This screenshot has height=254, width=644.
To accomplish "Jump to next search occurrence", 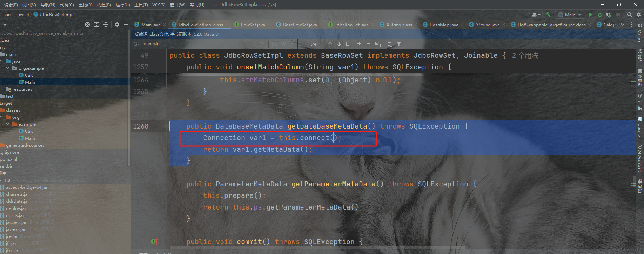I will (339, 44).
